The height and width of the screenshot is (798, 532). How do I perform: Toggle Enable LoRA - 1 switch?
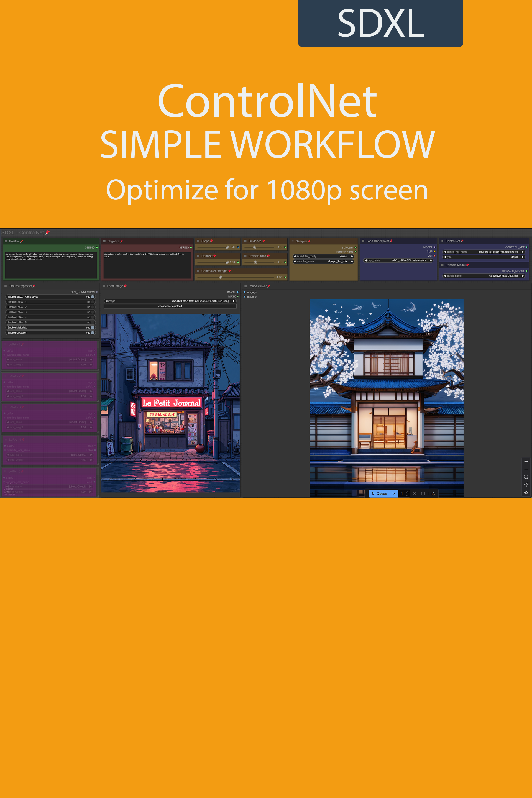pos(92,302)
